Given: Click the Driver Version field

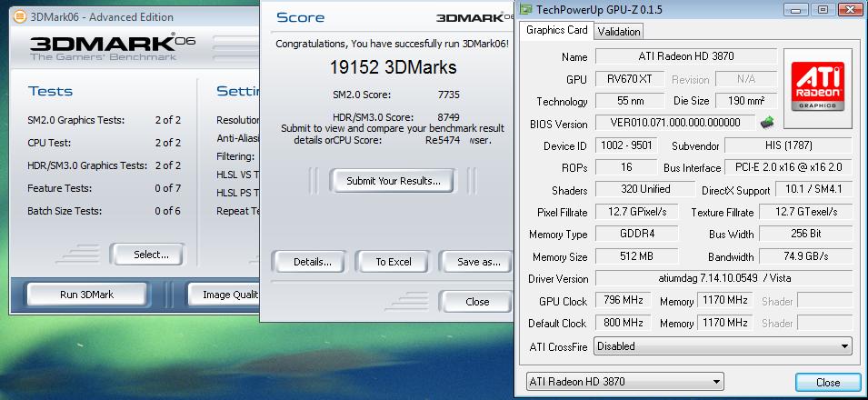Looking at the screenshot, I should pos(723,278).
